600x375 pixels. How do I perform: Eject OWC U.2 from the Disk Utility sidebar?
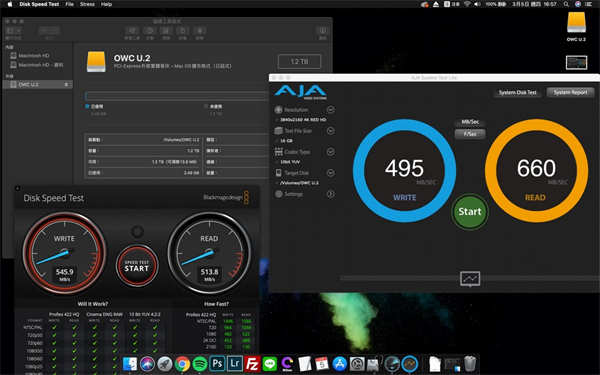point(66,85)
